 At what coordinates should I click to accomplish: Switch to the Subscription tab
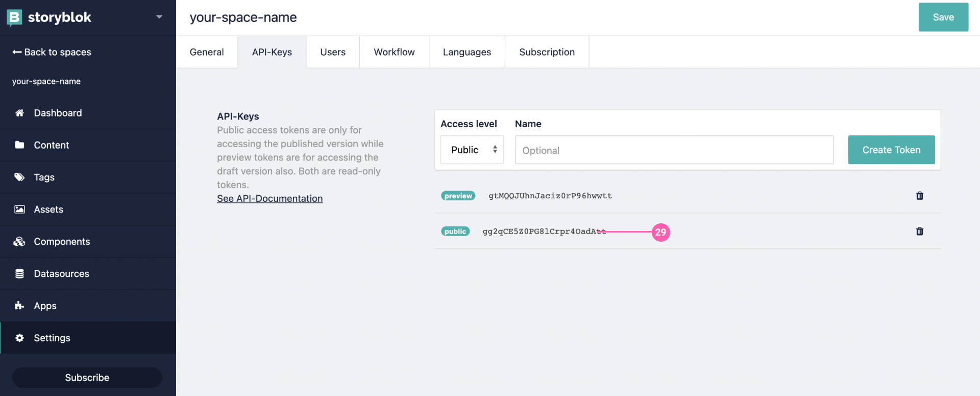pyautogui.click(x=547, y=52)
